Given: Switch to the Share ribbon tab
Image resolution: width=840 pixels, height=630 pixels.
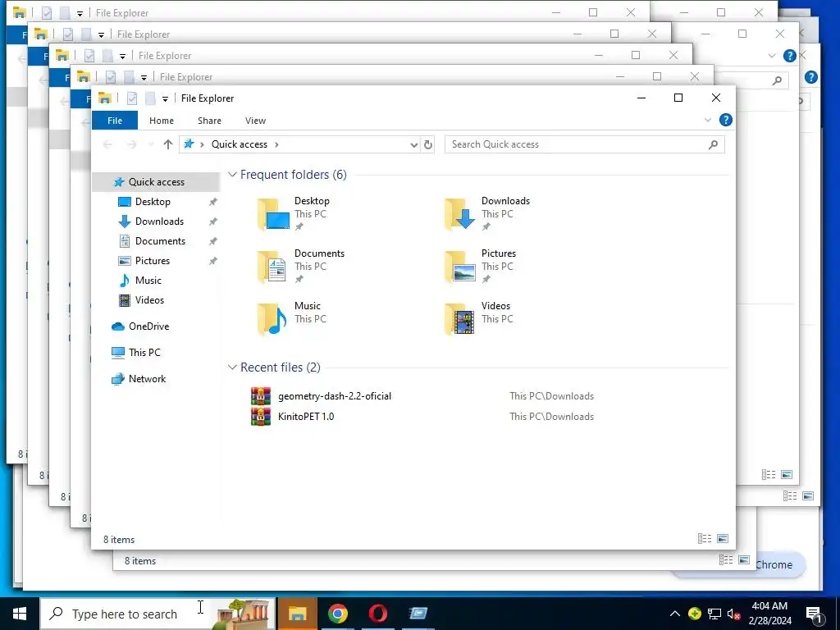Looking at the screenshot, I should [209, 121].
